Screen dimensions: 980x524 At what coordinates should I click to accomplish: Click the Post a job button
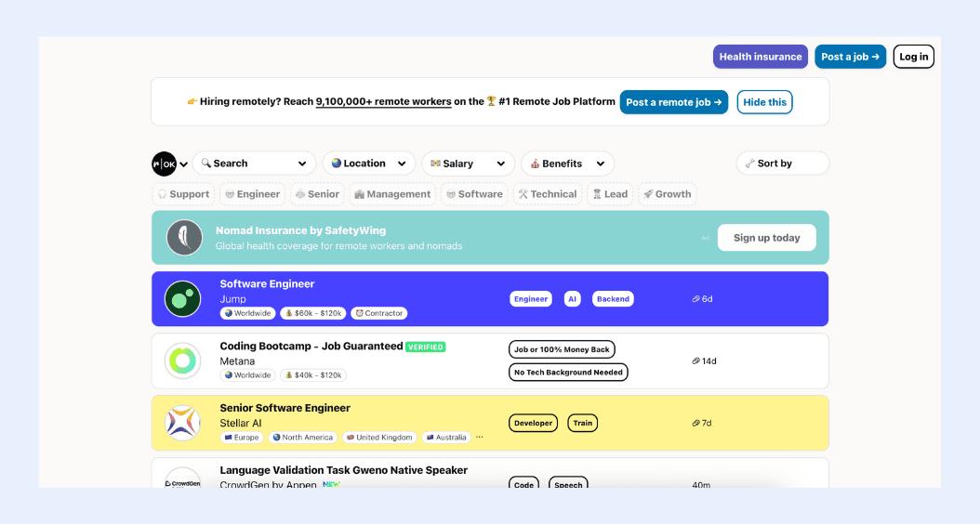pos(850,57)
